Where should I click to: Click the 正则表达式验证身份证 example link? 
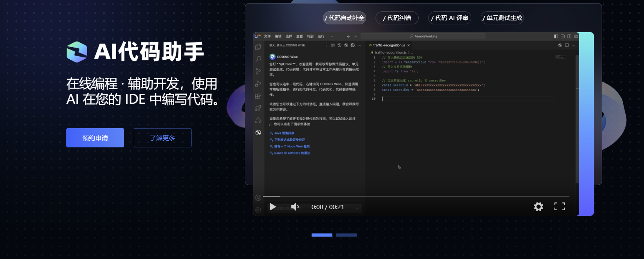point(287,140)
